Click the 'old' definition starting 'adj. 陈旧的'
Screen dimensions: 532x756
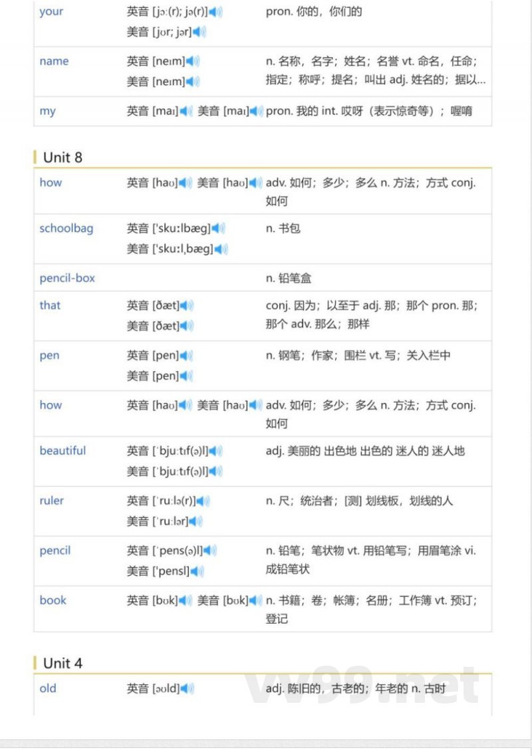356,688
